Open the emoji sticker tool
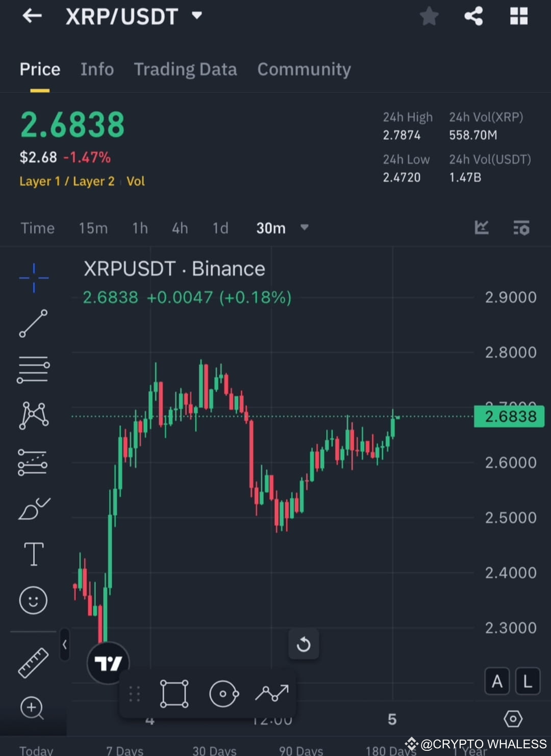The image size is (551, 756). tap(33, 600)
